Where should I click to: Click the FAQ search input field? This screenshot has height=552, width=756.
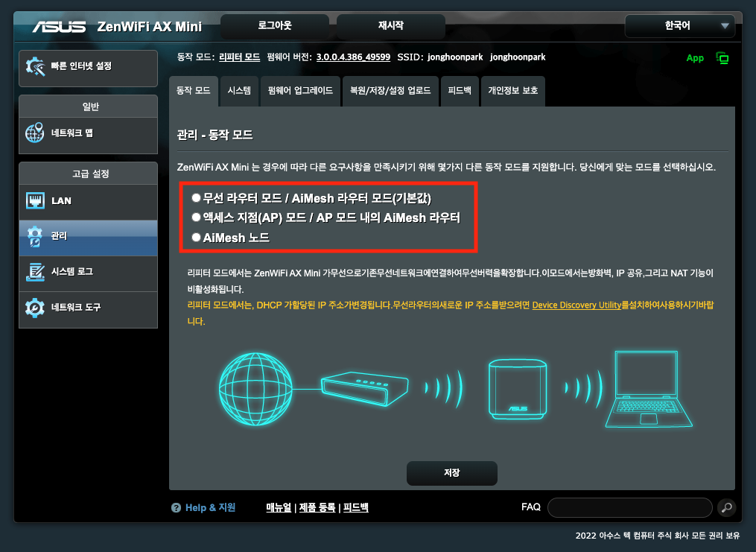click(x=629, y=507)
